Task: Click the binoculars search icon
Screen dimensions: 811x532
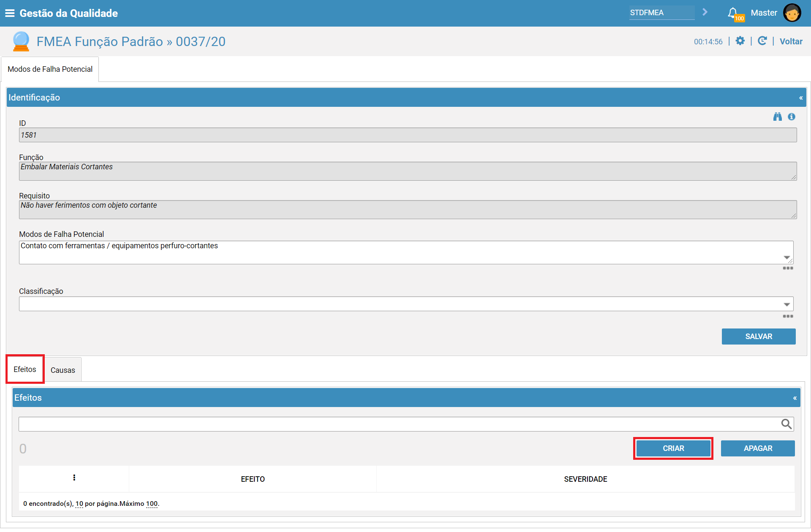Action: [x=778, y=117]
